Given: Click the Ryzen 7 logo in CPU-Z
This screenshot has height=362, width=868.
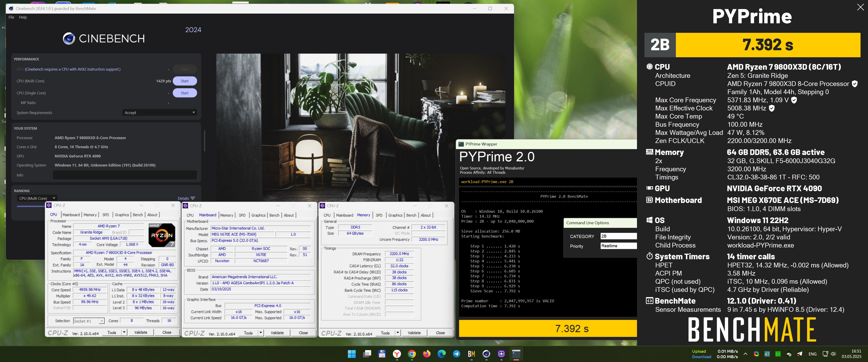Looking at the screenshot, I should pyautogui.click(x=162, y=235).
